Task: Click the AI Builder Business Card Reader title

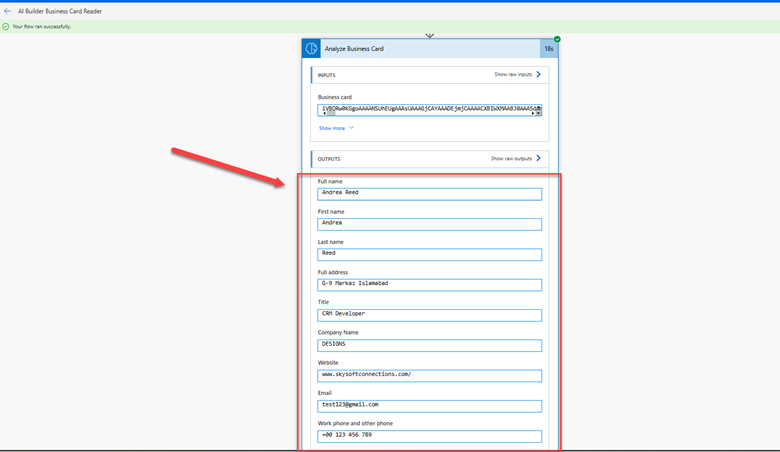Action: tap(60, 11)
